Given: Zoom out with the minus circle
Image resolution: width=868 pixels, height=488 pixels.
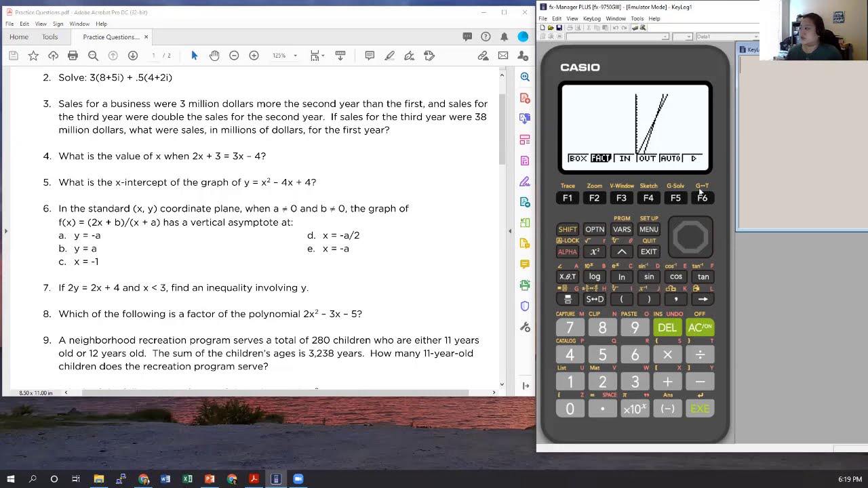Looking at the screenshot, I should click(x=234, y=56).
